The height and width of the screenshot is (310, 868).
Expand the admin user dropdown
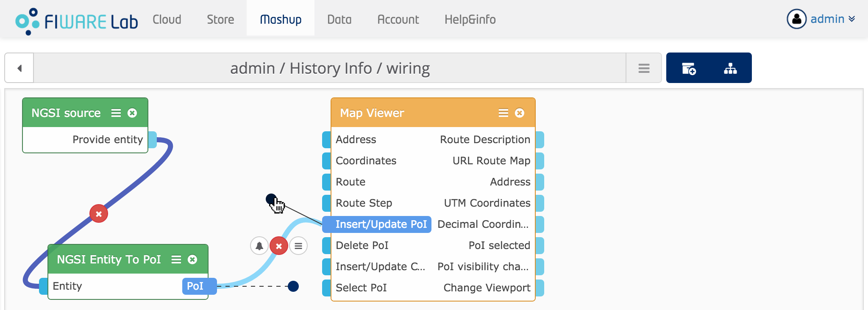click(833, 19)
